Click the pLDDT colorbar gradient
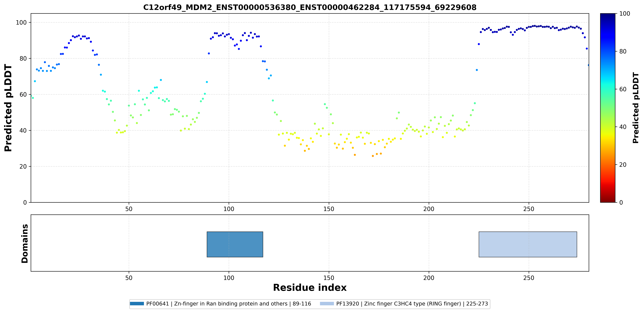The width and height of the screenshot is (644, 313). click(x=608, y=108)
